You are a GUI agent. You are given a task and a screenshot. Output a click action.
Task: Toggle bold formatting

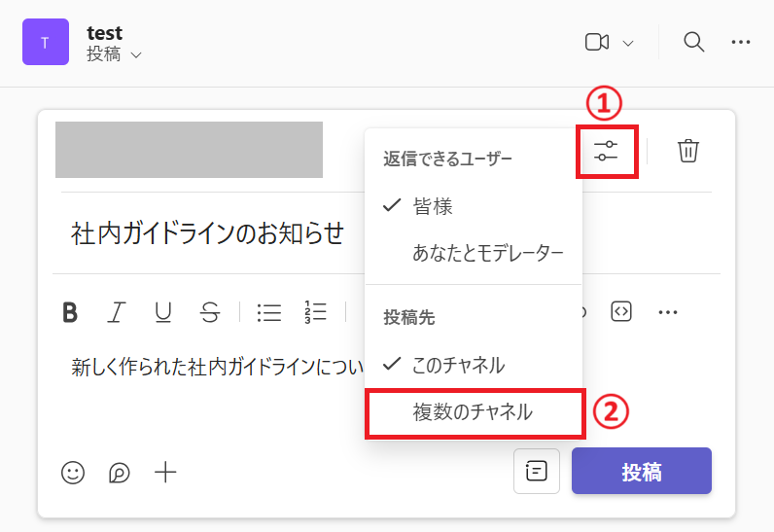point(70,312)
